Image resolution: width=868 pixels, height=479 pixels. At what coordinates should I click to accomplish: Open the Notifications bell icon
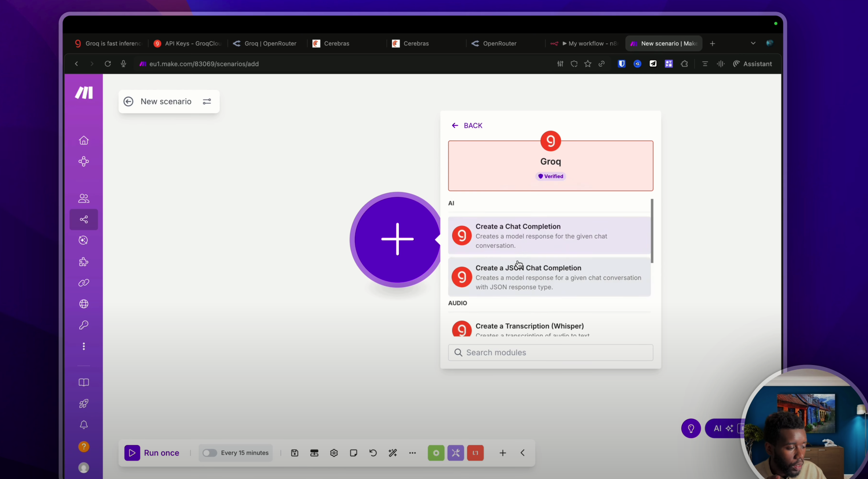(84, 425)
